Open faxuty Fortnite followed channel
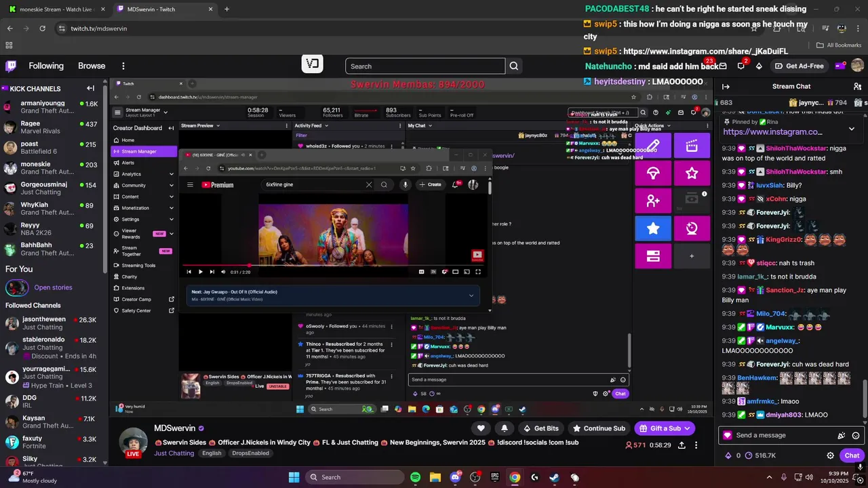This screenshot has width=868, height=488. click(52, 443)
